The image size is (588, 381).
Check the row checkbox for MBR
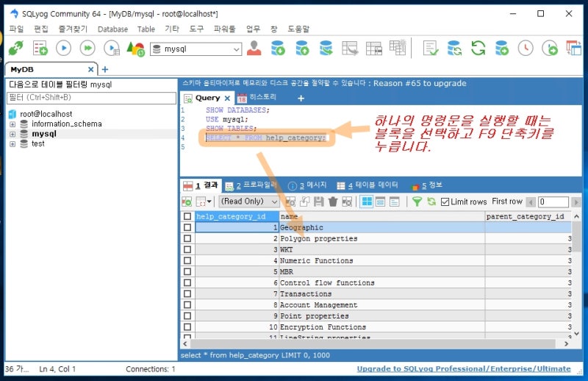click(x=187, y=271)
